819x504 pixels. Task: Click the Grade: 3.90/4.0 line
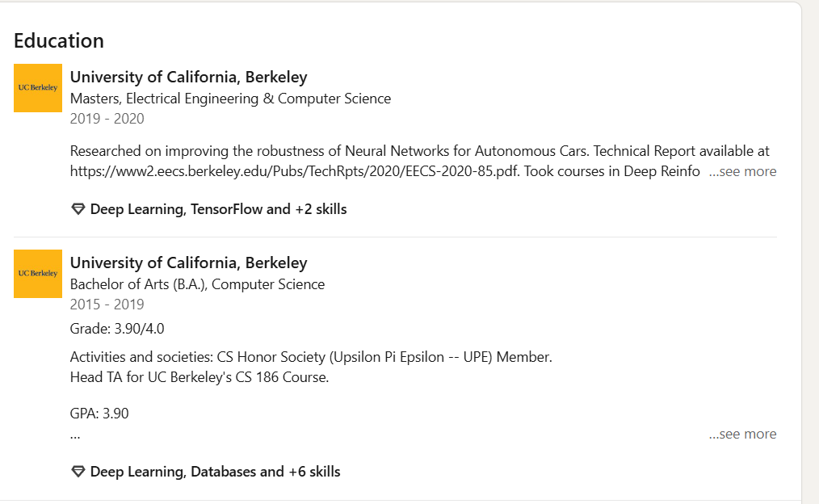(x=117, y=329)
